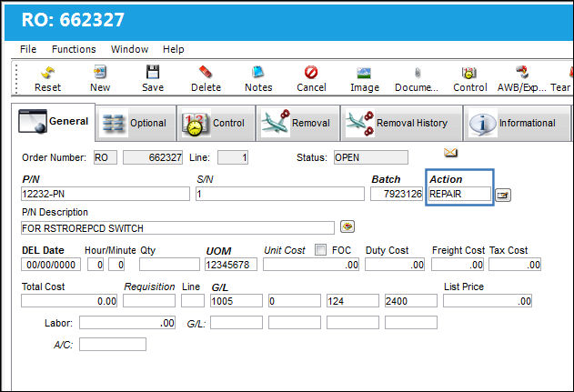Click the Tax Cost field
Screen dimensions: 574x392
pyautogui.click(x=515, y=265)
